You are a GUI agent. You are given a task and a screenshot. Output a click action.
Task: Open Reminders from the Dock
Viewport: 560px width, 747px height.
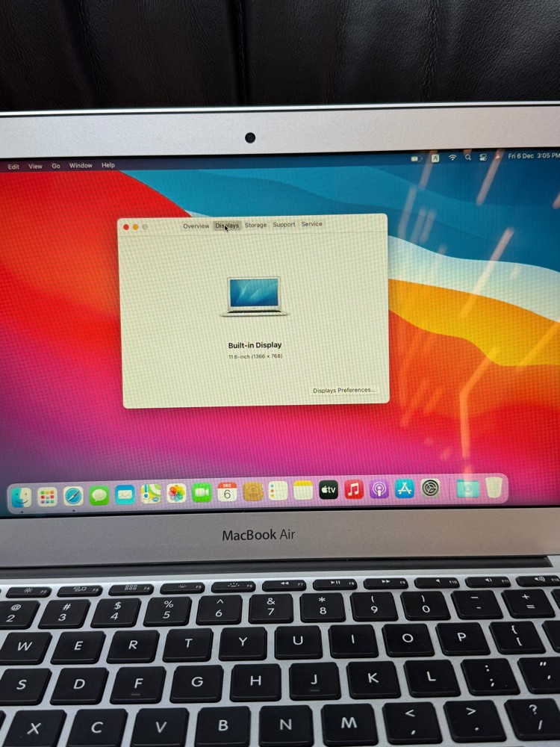(x=278, y=492)
